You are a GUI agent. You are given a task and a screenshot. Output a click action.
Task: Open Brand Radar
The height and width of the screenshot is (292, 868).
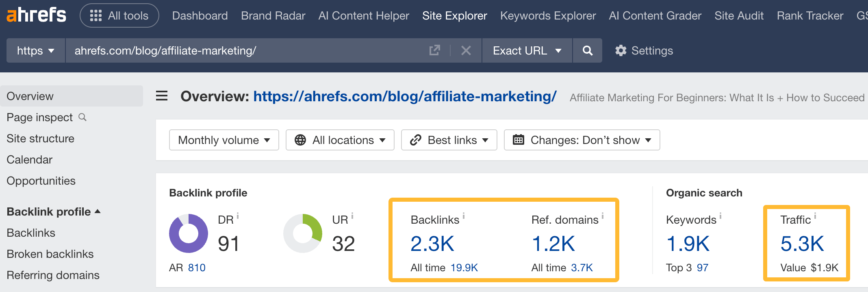[x=273, y=15]
